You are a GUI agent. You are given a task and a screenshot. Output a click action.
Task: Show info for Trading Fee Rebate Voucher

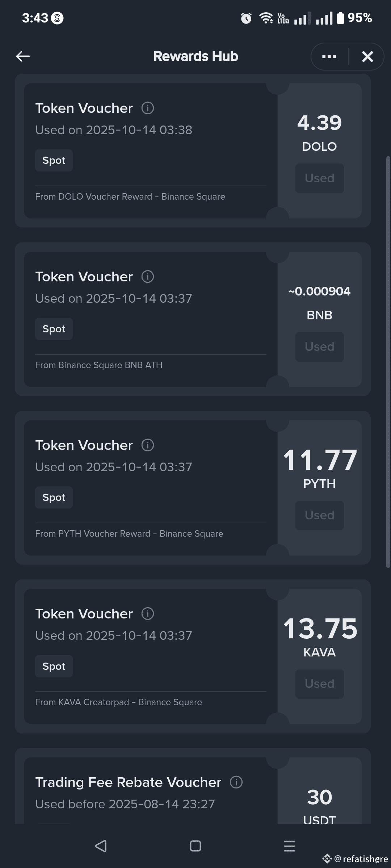[x=236, y=782]
